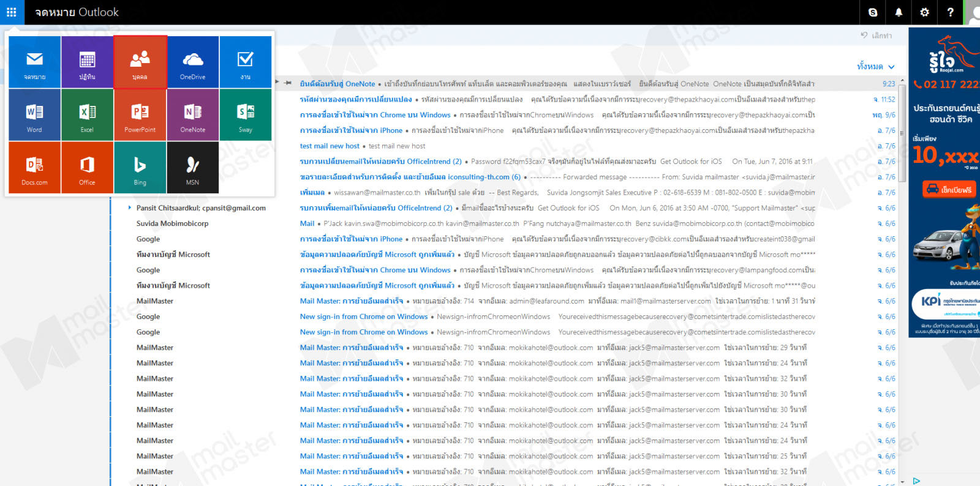The height and width of the screenshot is (486, 980).
Task: Open message เพิ่มเมล from wissawan
Action: (312, 192)
